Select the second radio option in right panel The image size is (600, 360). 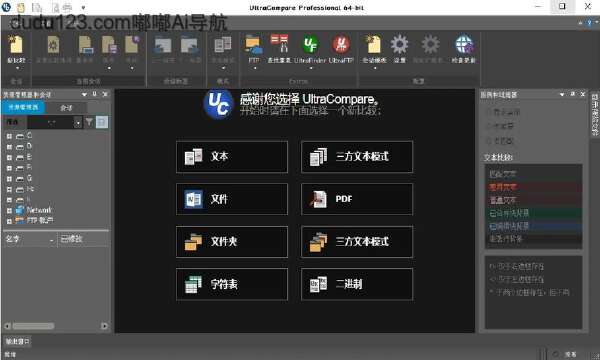488,126
